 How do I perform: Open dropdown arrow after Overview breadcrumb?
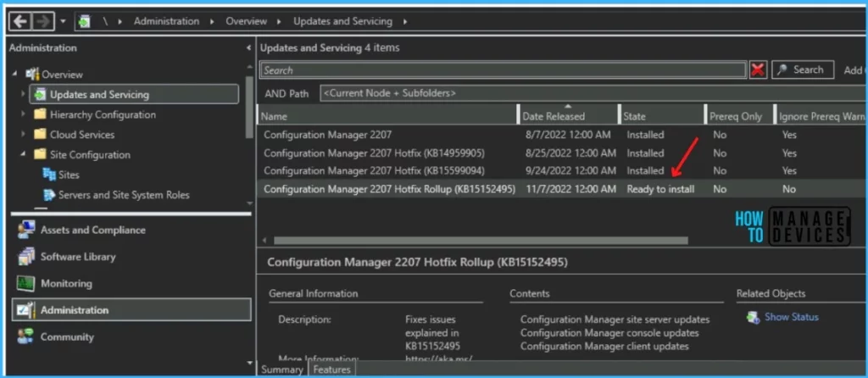[x=280, y=21]
